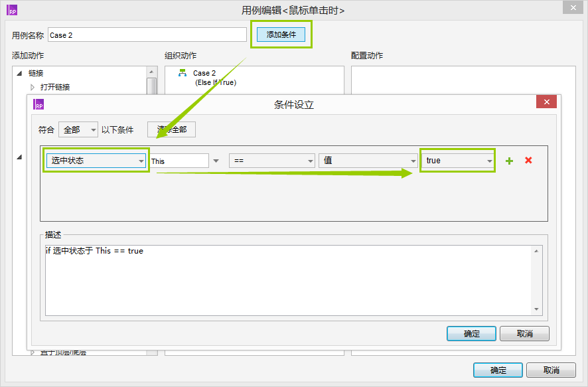Close the 条件设立 dialog with red X

546,102
